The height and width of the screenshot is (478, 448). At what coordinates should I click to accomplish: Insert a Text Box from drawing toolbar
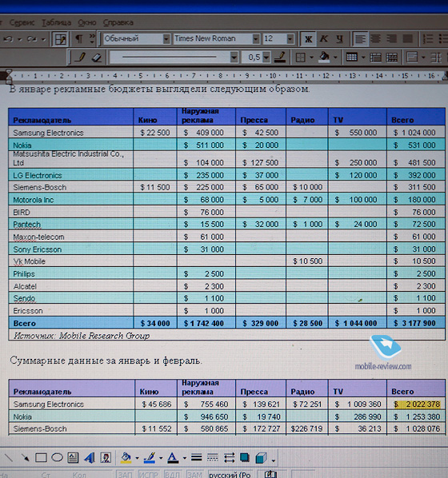(73, 457)
